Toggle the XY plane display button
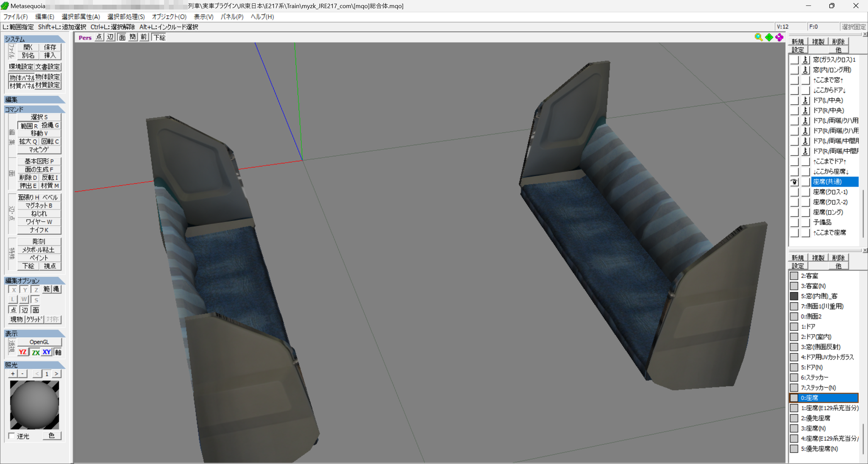This screenshot has width=868, height=464. pyautogui.click(x=47, y=352)
